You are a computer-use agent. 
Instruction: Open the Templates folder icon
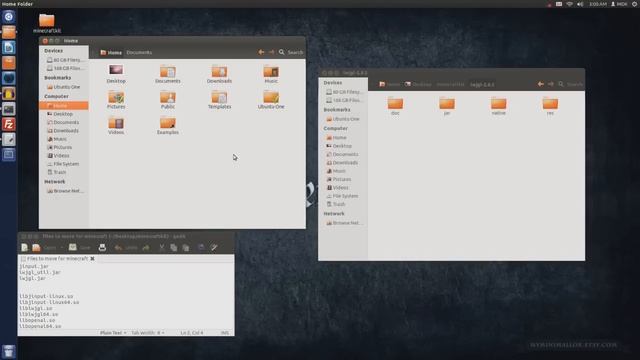[219, 100]
